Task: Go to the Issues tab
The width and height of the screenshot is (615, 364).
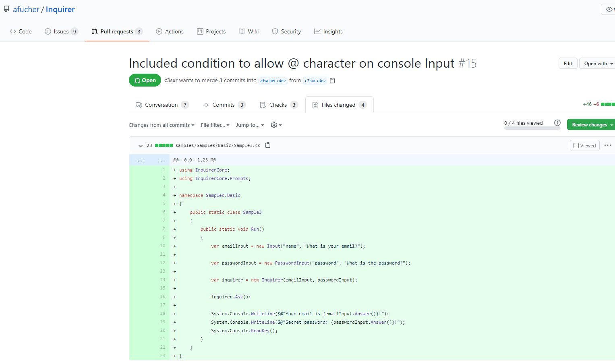Action: (x=61, y=31)
